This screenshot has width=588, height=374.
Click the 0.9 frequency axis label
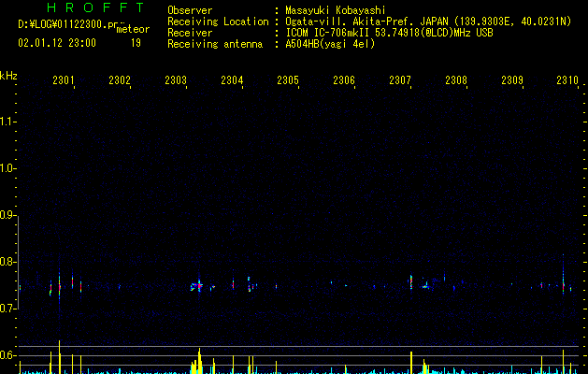click(7, 215)
